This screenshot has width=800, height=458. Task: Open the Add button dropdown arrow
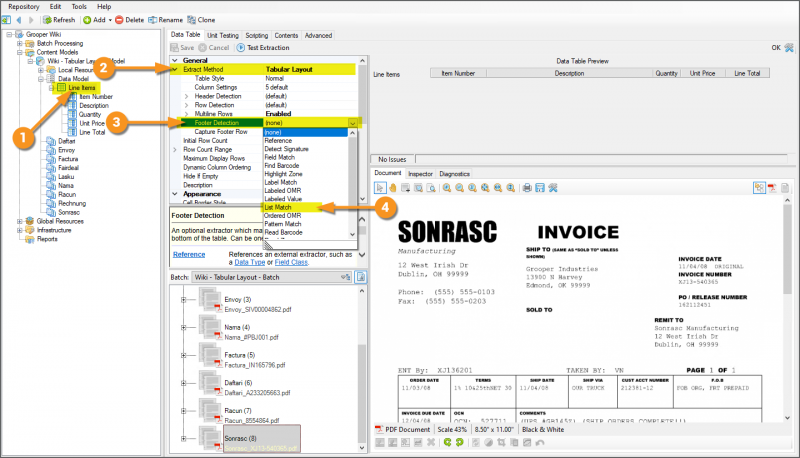[109, 19]
